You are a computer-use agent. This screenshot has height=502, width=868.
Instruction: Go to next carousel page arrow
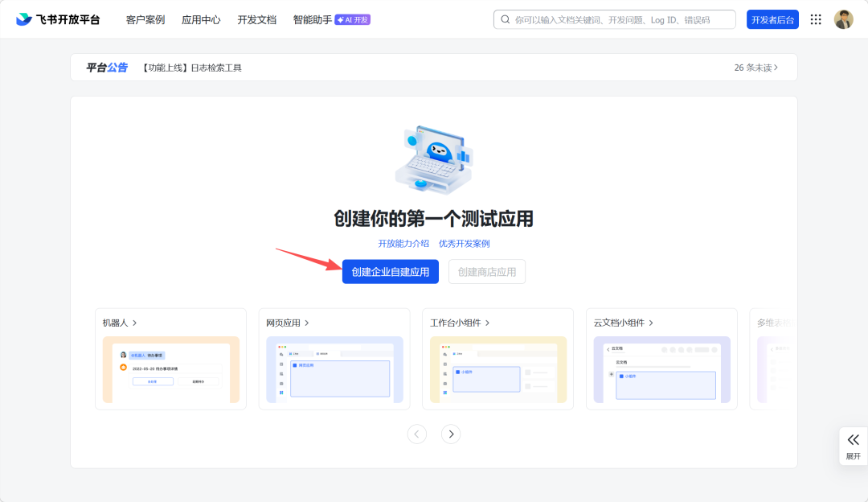(x=451, y=434)
